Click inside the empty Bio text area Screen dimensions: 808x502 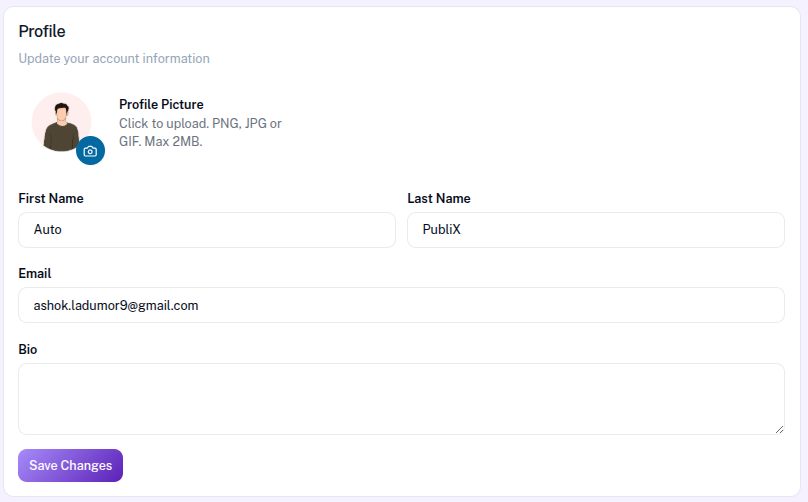pyautogui.click(x=400, y=398)
